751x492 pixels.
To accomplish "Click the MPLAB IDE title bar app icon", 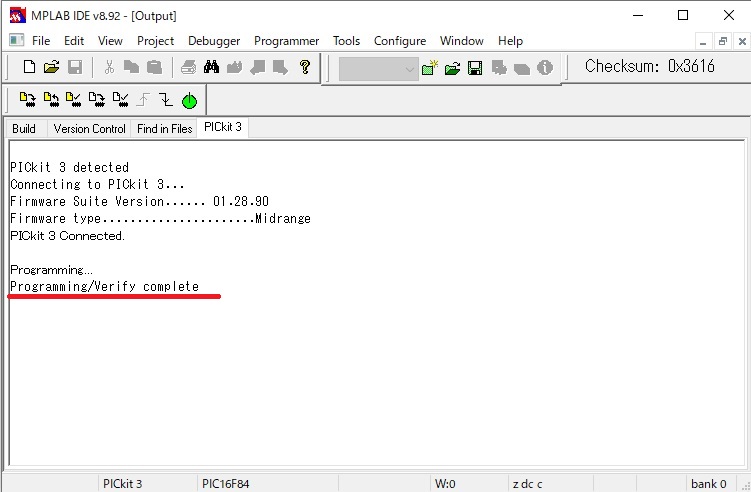I will (17, 15).
